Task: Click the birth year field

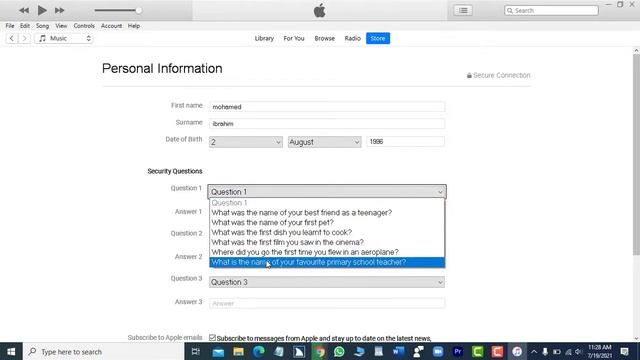Action: (x=405, y=142)
